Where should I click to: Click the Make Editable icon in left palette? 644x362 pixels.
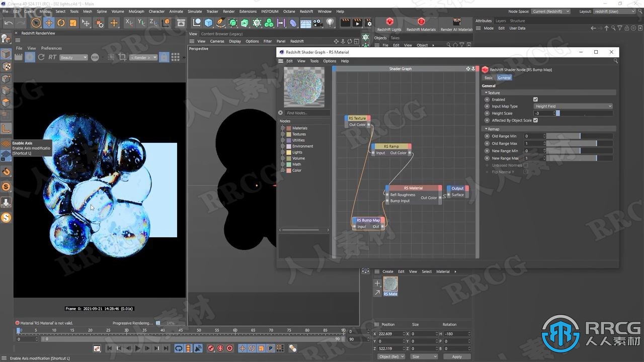tap(6, 38)
